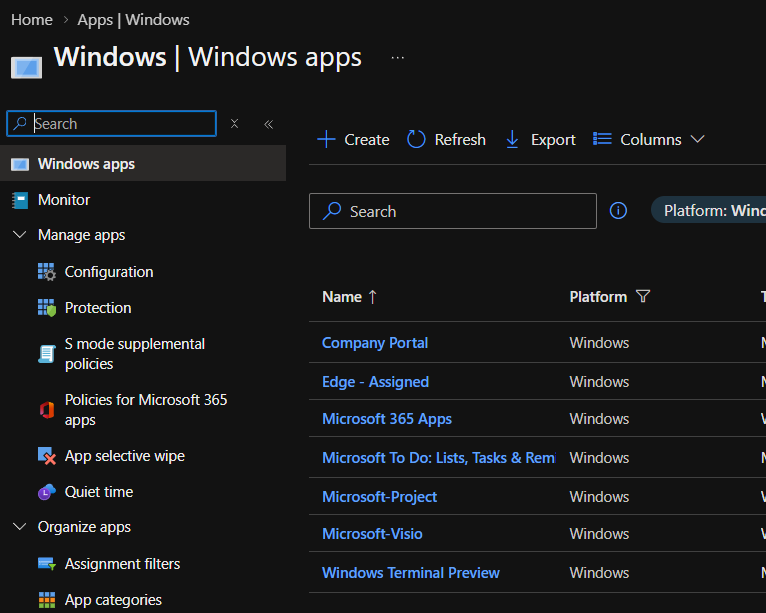This screenshot has height=613, width=766.
Task: Open Configuration under Manage apps
Action: click(x=109, y=272)
